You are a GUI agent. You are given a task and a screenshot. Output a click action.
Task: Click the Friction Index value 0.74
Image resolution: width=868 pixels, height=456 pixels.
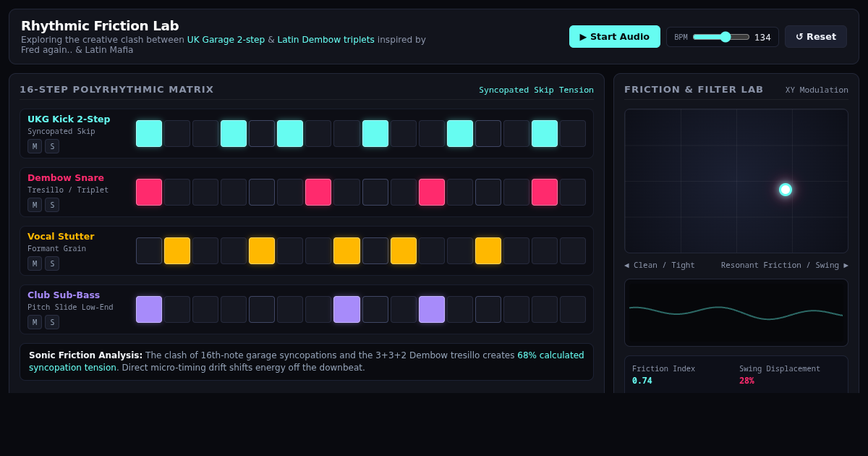pos(642,381)
